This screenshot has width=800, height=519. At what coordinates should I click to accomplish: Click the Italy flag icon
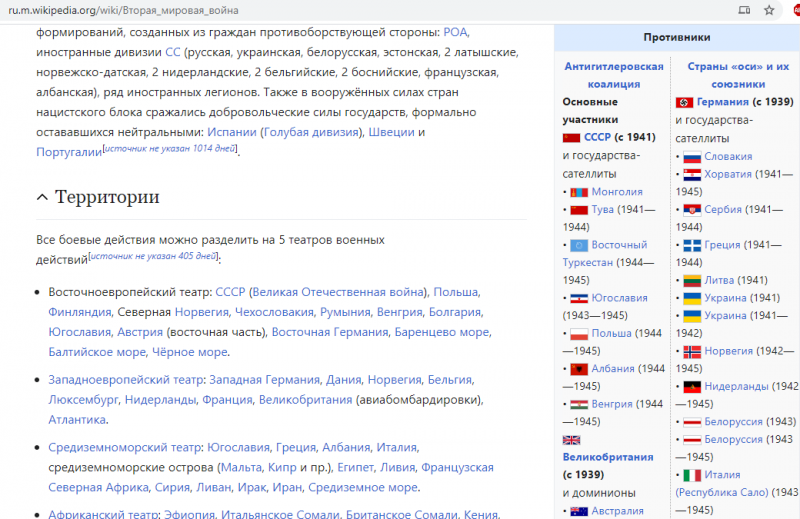(x=691, y=476)
